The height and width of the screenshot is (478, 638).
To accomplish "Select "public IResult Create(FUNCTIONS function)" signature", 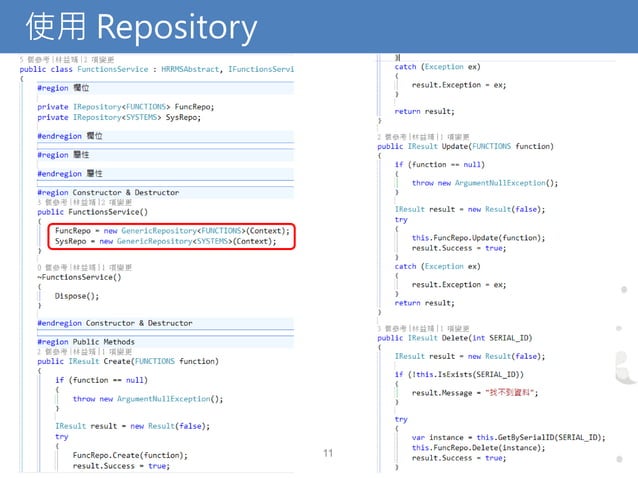I will click(128, 361).
